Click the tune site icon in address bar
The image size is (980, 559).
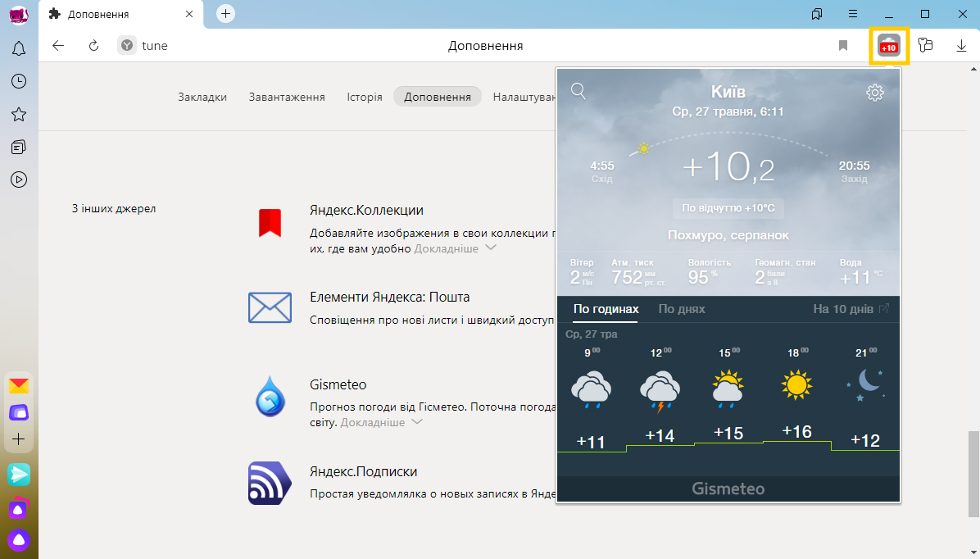[127, 46]
